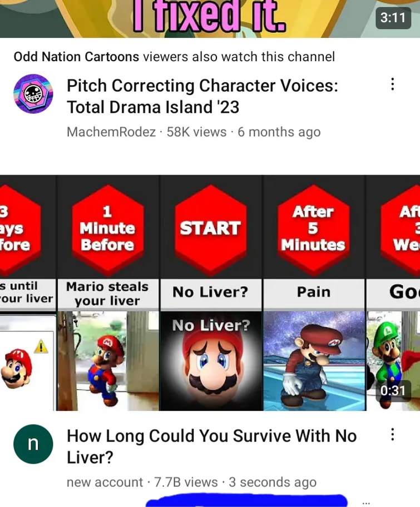Click the 'Odd Nation Cartoons' channel name
Screen dimensions: 420x507
[76, 57]
